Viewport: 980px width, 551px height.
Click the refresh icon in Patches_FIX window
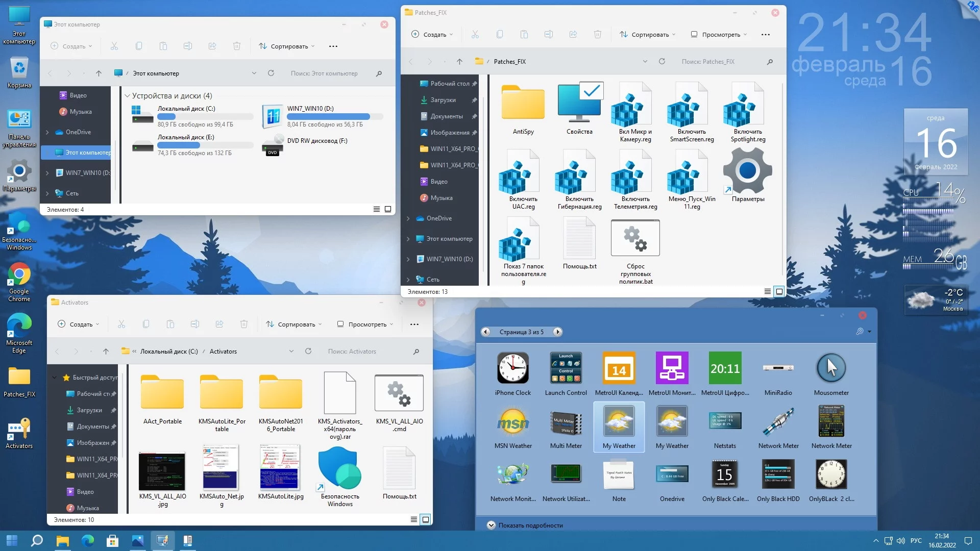661,61
